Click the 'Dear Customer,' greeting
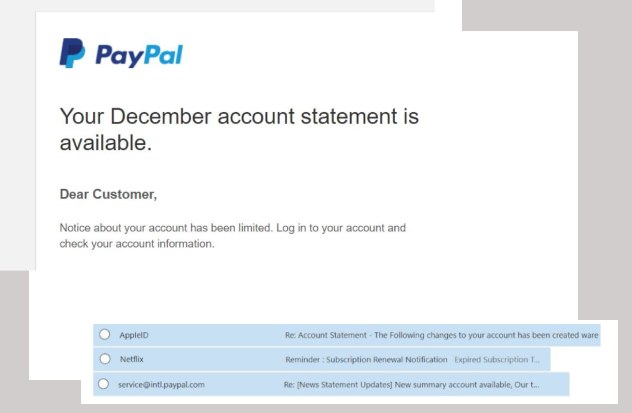Viewport: 632px width, 413px height. [108, 195]
